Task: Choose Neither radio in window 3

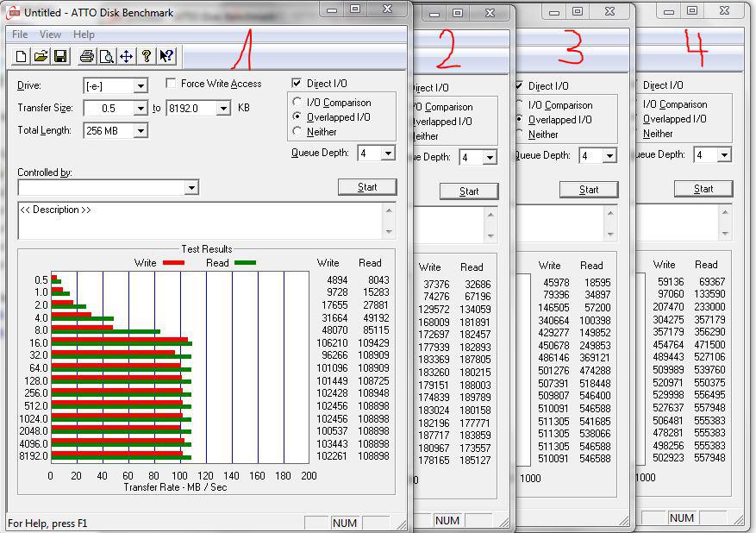Action: click(x=519, y=134)
